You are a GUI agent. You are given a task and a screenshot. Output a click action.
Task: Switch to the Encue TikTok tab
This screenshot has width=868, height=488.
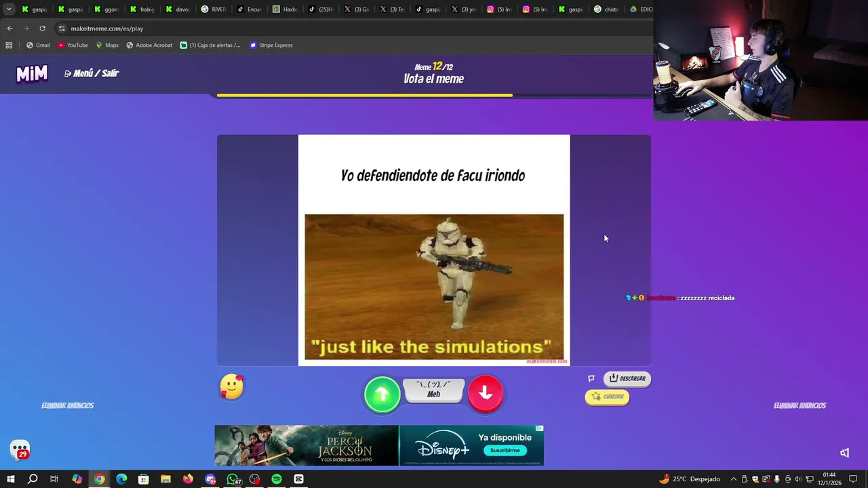pyautogui.click(x=250, y=9)
